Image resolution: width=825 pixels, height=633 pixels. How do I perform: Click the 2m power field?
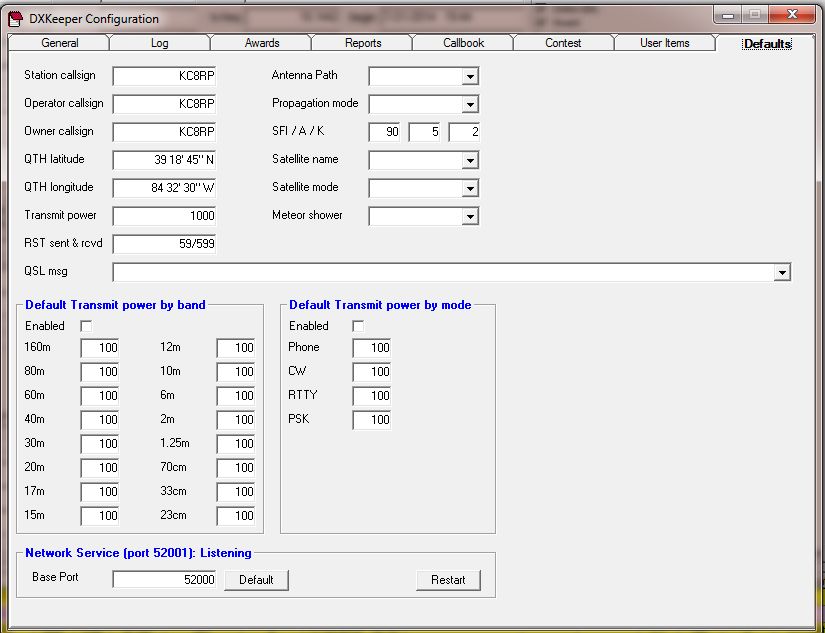[236, 420]
